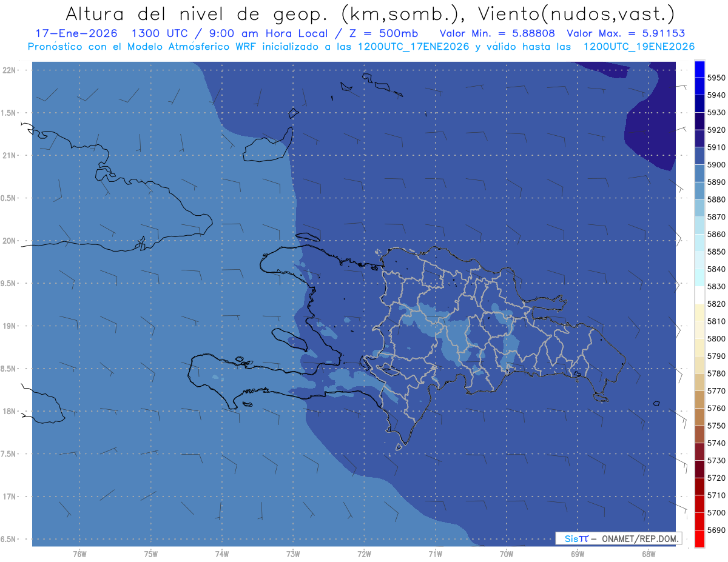Click the tan legend swatch between 5770 and 5780
728x562 pixels.
[699, 382]
